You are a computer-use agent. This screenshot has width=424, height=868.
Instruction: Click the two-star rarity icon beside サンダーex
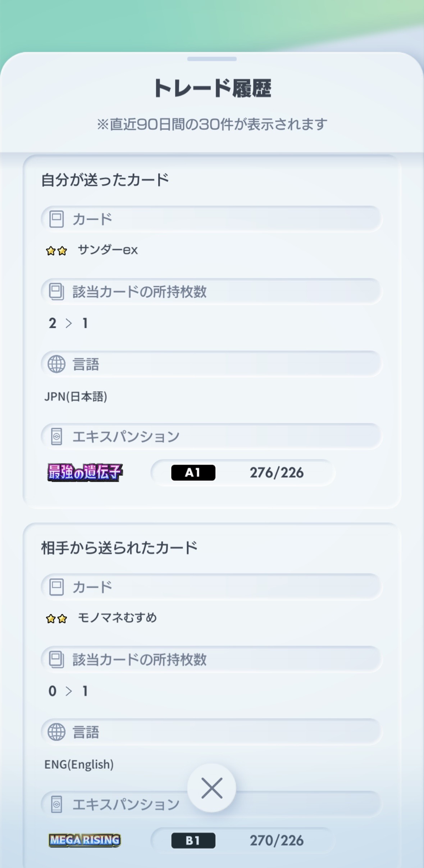[56, 251]
